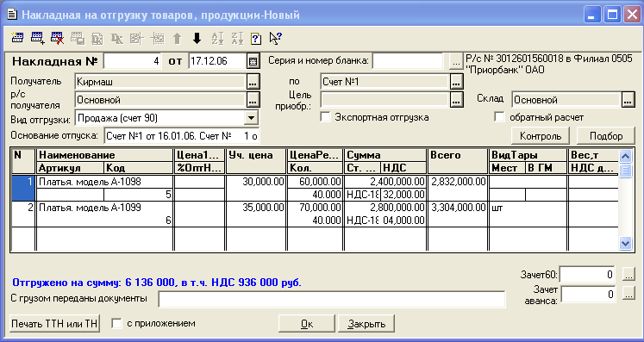Click the Контроль button
This screenshot has height=342, width=644.
[x=541, y=136]
